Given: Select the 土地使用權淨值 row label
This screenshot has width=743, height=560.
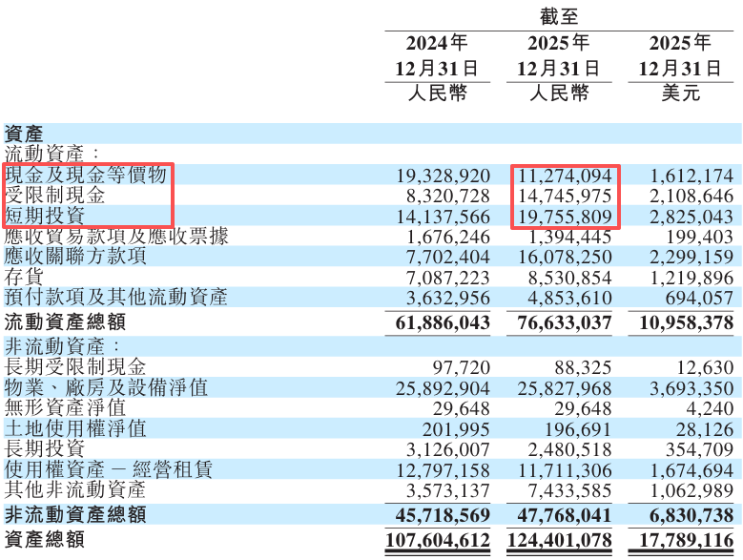Looking at the screenshot, I should [x=75, y=428].
